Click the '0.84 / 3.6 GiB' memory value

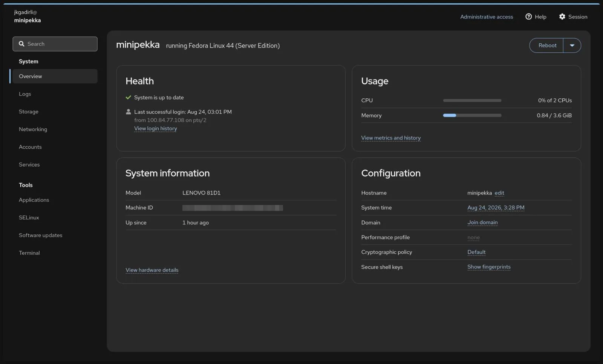(x=554, y=115)
